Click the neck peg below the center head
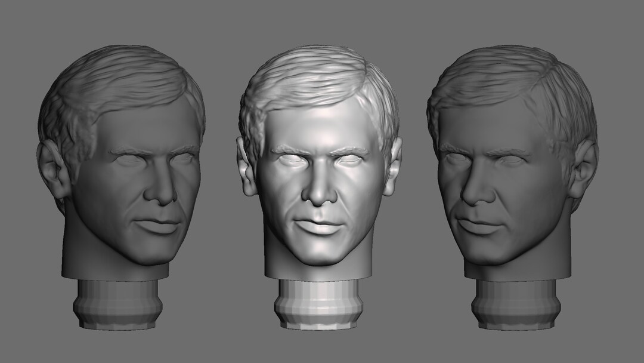 point(319,304)
